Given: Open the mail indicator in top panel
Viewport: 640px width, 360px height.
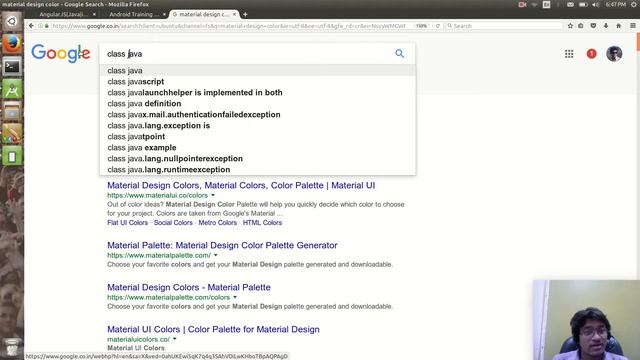Looking at the screenshot, I should tap(570, 4).
